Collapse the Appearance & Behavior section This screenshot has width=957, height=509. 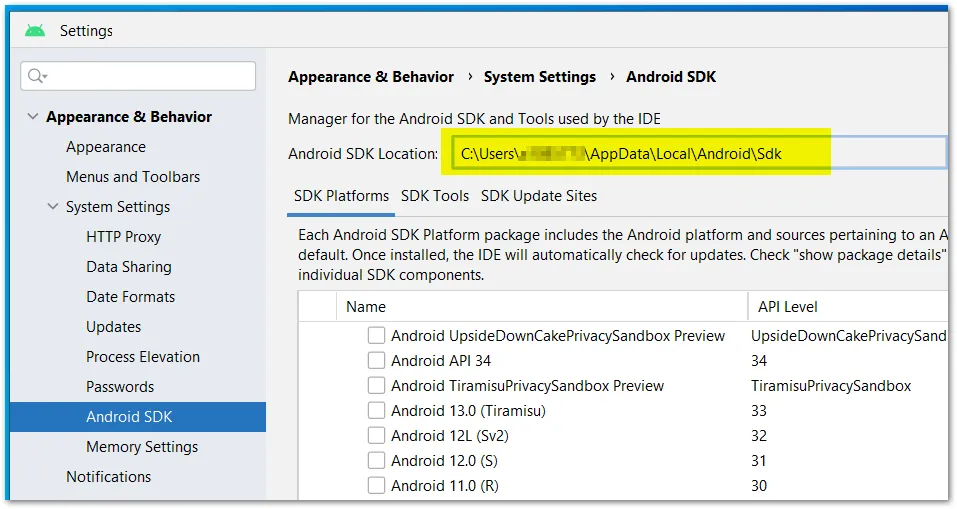pos(33,117)
